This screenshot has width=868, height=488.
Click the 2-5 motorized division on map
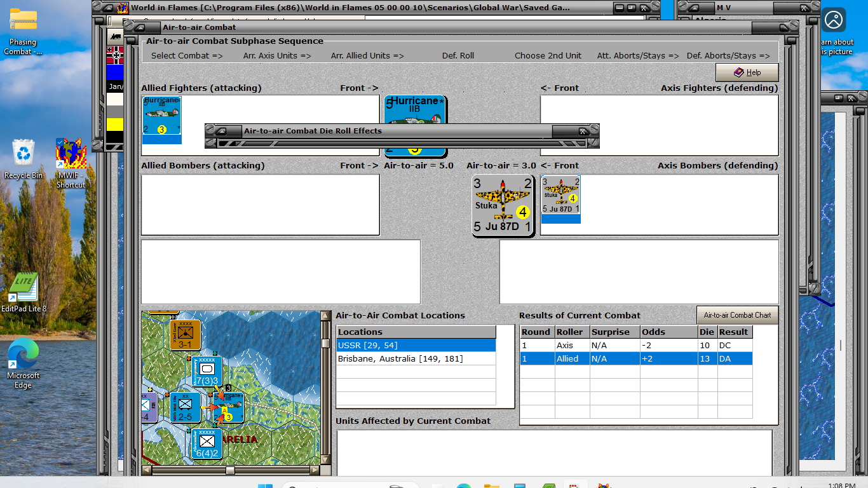[x=186, y=408]
